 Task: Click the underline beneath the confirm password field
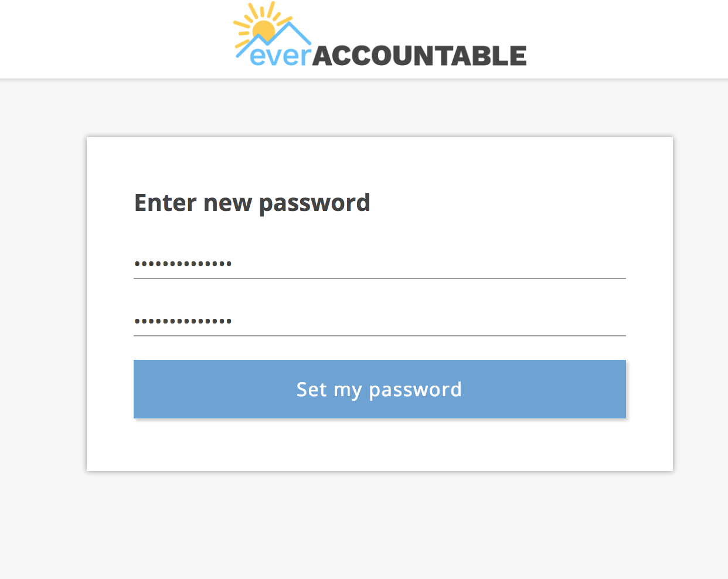click(x=380, y=336)
